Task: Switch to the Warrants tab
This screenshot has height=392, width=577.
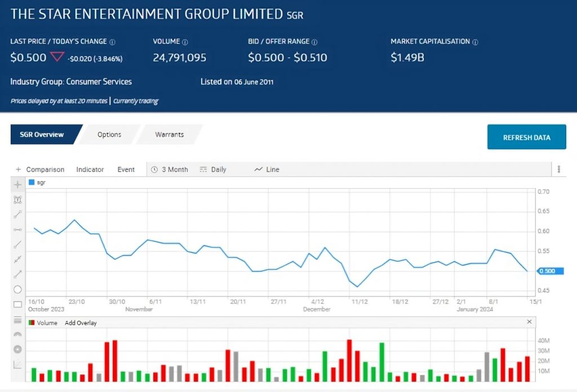Action: pyautogui.click(x=169, y=135)
